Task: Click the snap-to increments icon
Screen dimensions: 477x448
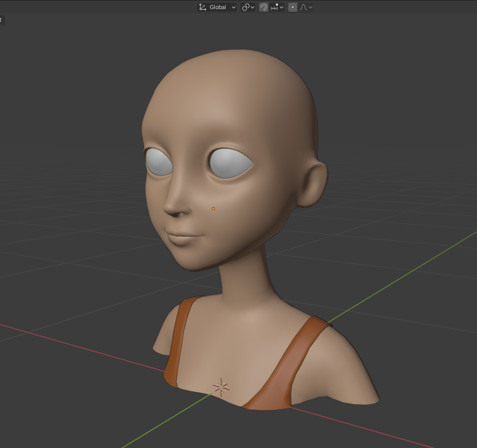Action: point(273,7)
